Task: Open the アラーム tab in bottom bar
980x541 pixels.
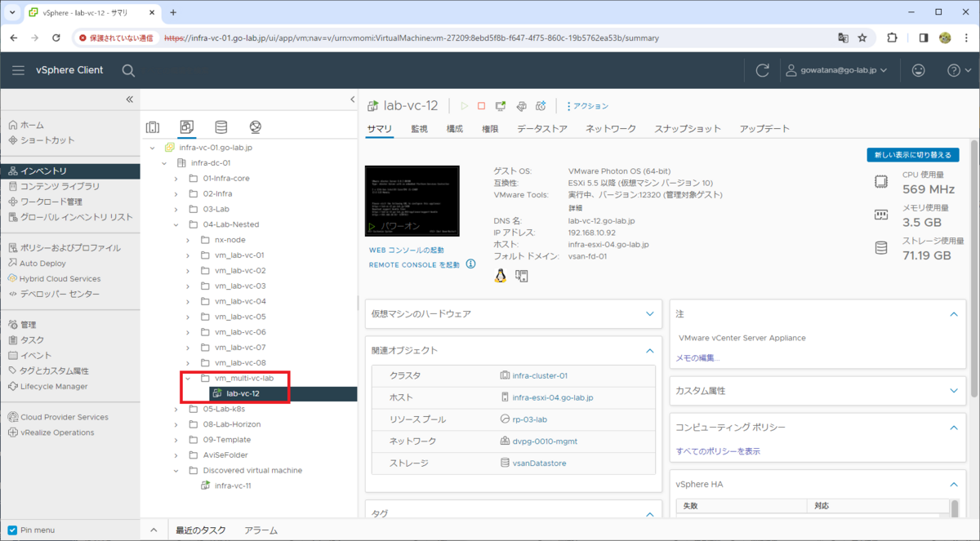Action: click(x=261, y=530)
